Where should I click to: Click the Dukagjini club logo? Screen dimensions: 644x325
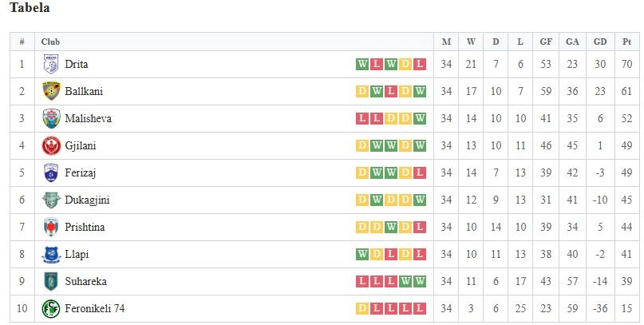coord(51,200)
